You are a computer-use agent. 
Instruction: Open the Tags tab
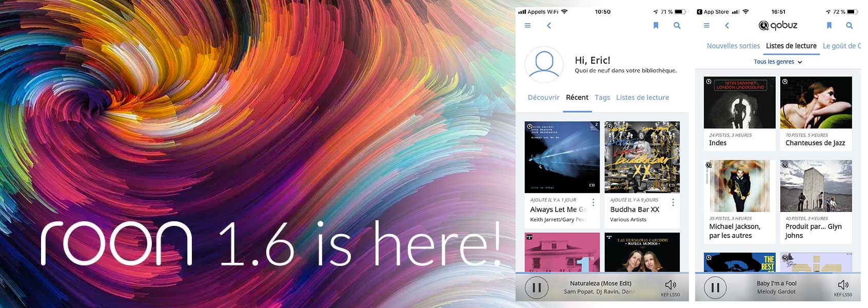point(602,98)
